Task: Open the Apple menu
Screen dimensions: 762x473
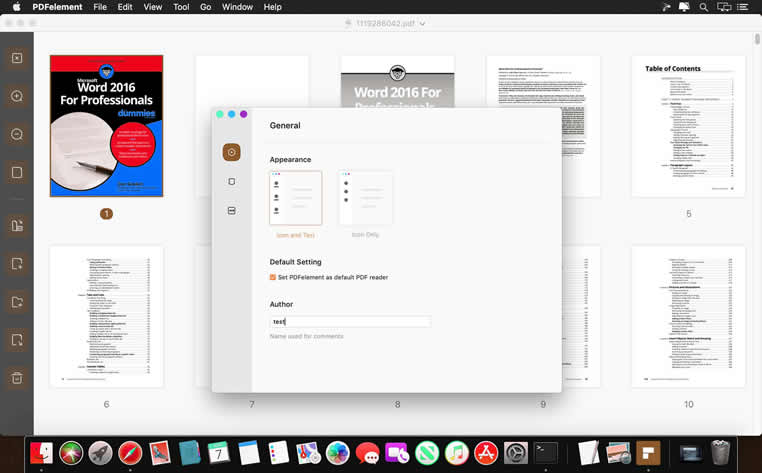Action: [x=17, y=7]
